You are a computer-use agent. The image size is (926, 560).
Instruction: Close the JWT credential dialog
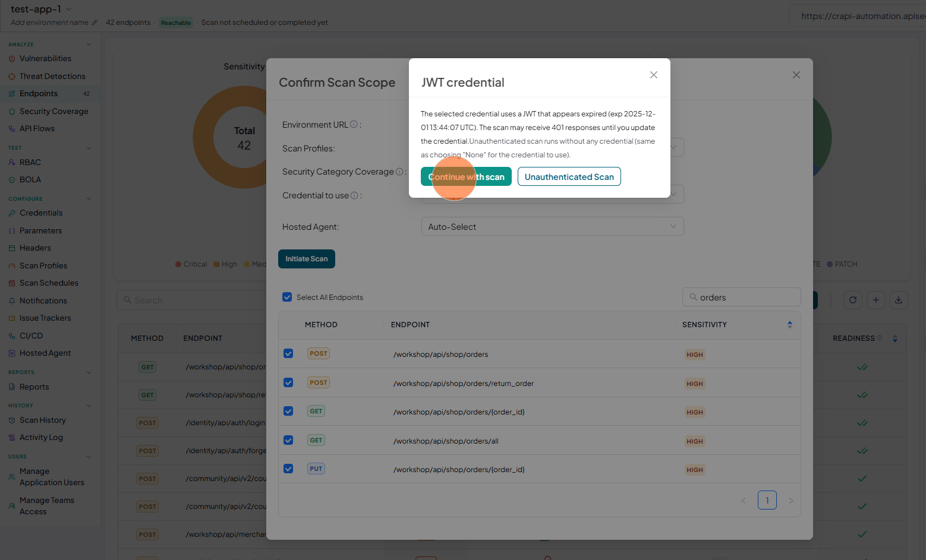654,75
